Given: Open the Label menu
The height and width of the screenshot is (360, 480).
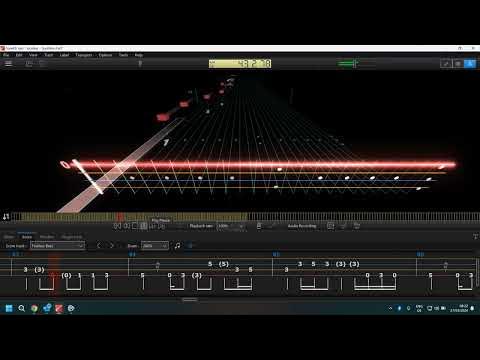Looking at the screenshot, I should pos(64,55).
